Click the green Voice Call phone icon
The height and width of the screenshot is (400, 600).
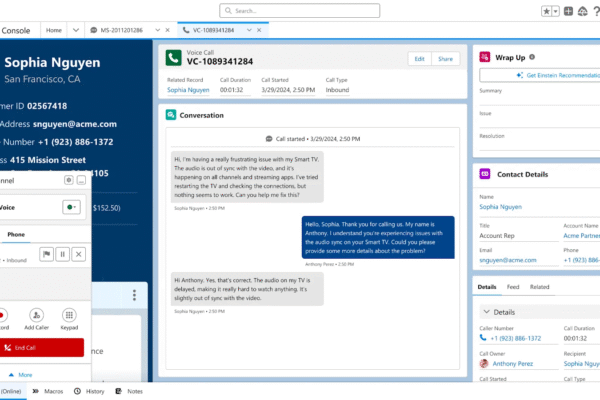pyautogui.click(x=173, y=58)
